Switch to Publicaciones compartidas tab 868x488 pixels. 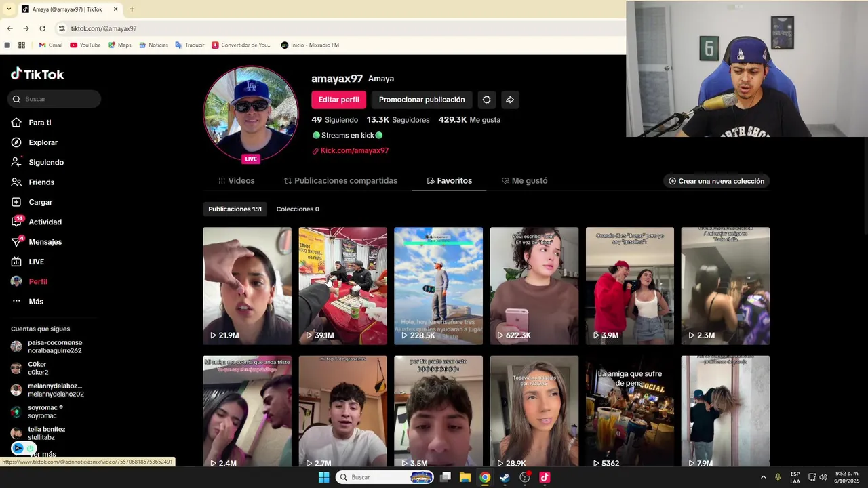(340, 181)
